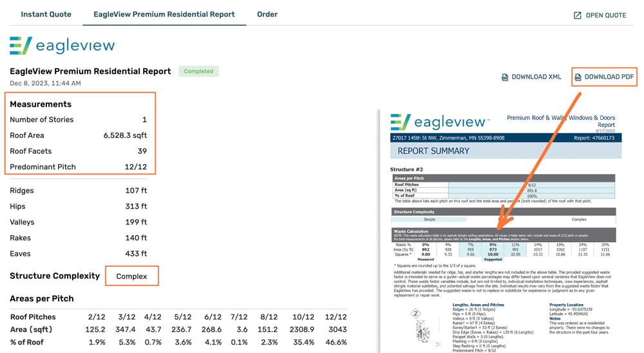Click the Measurements heading

[41, 104]
